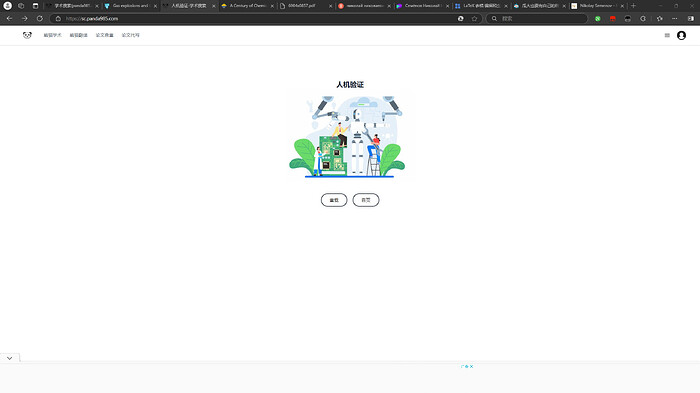The height and width of the screenshot is (393, 700).
Task: Close the bottom advertisement banner X
Action: 471,367
